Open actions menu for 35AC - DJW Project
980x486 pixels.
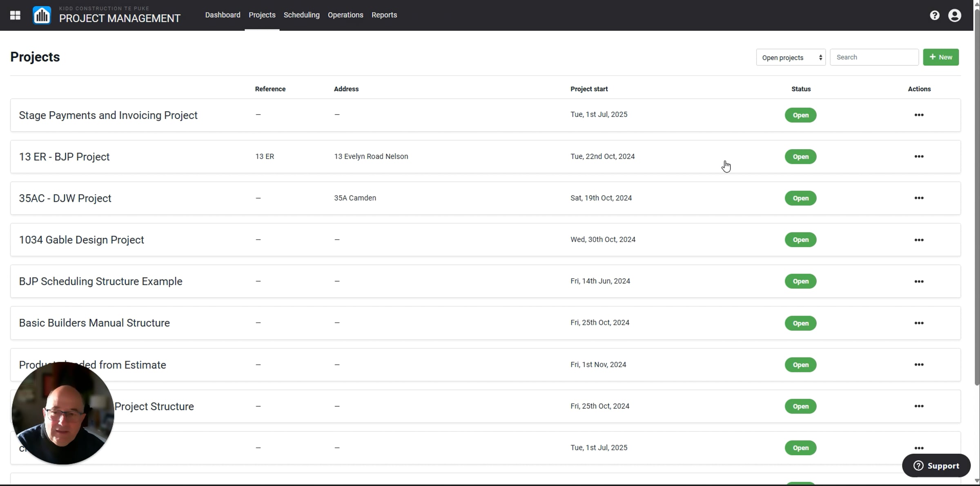click(919, 198)
